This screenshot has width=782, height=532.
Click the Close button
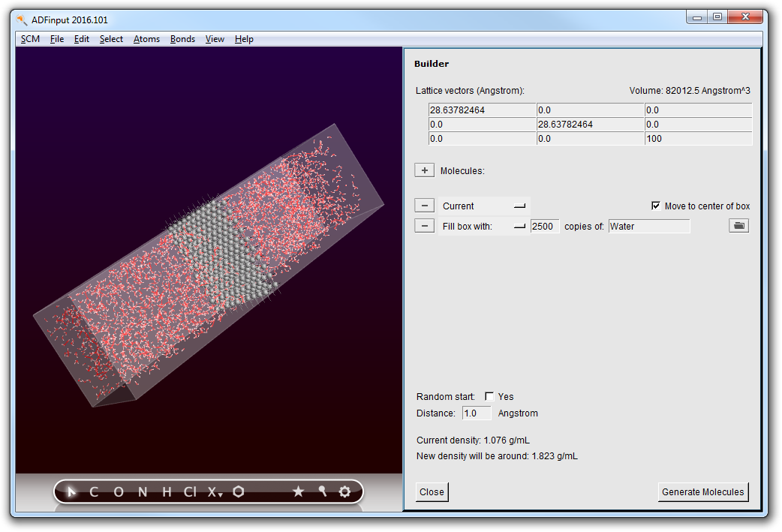(x=432, y=492)
